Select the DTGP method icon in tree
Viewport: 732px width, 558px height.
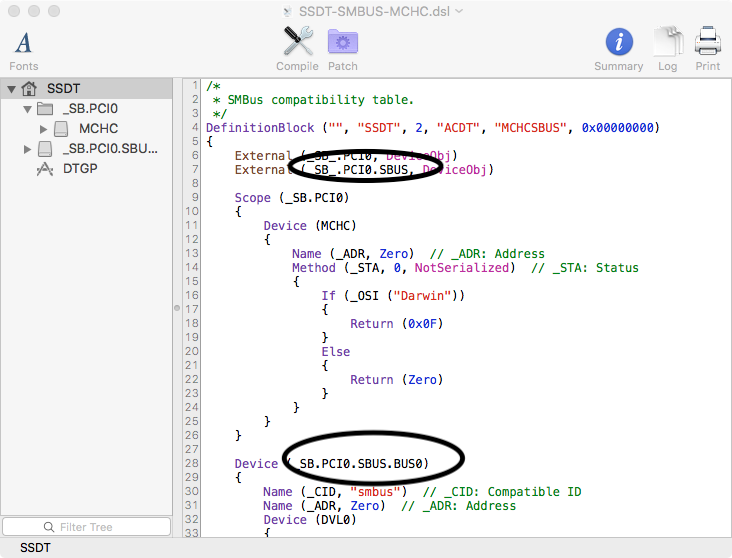[44, 169]
